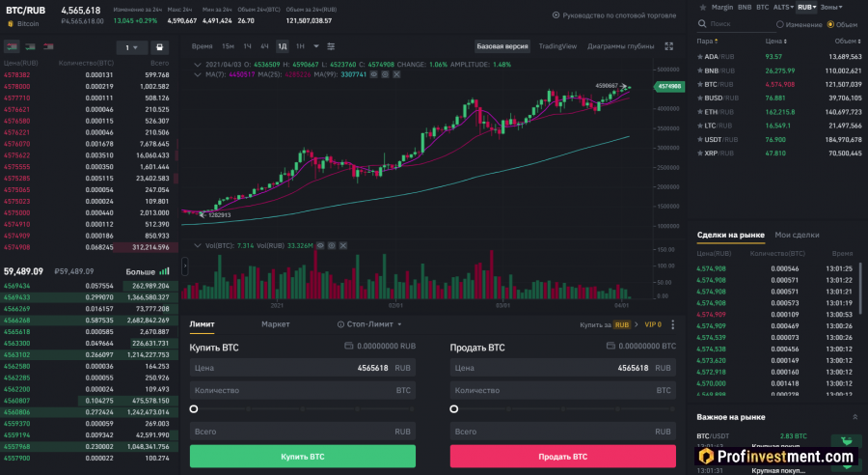Favorite the BTC/RUB pair star

click(x=700, y=85)
